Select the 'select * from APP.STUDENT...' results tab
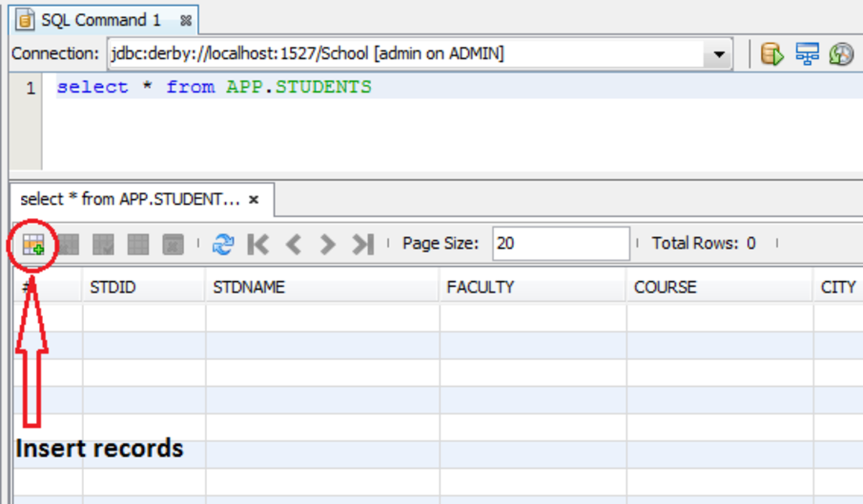 tap(129, 200)
